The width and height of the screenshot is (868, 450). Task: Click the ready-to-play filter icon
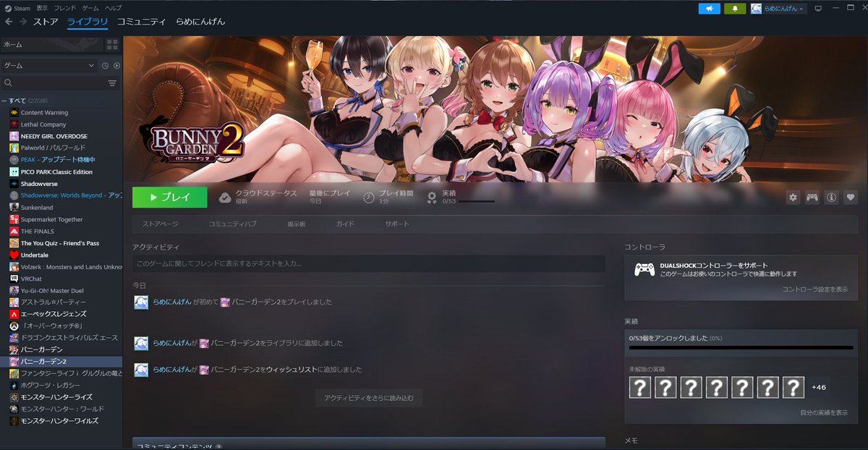point(116,66)
